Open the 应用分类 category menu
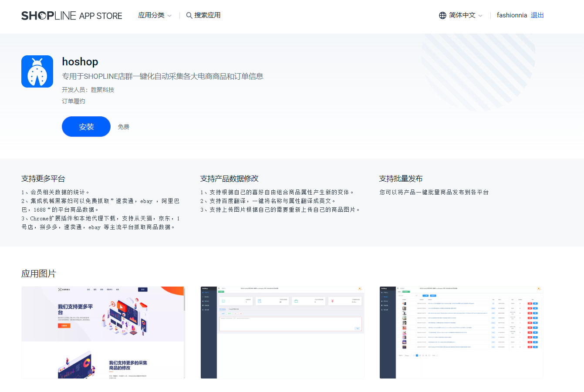584x392 pixels. click(x=151, y=15)
